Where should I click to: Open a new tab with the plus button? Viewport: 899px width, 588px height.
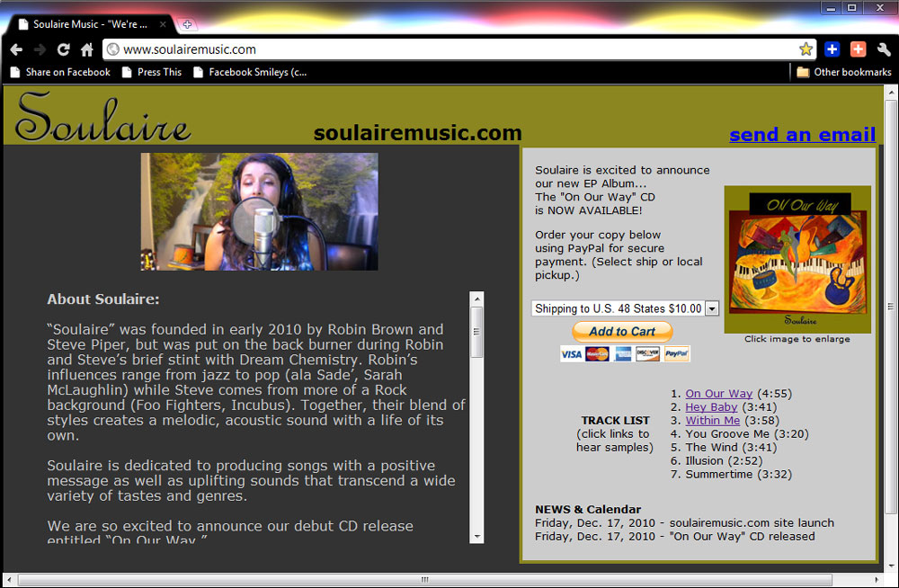coord(187,24)
